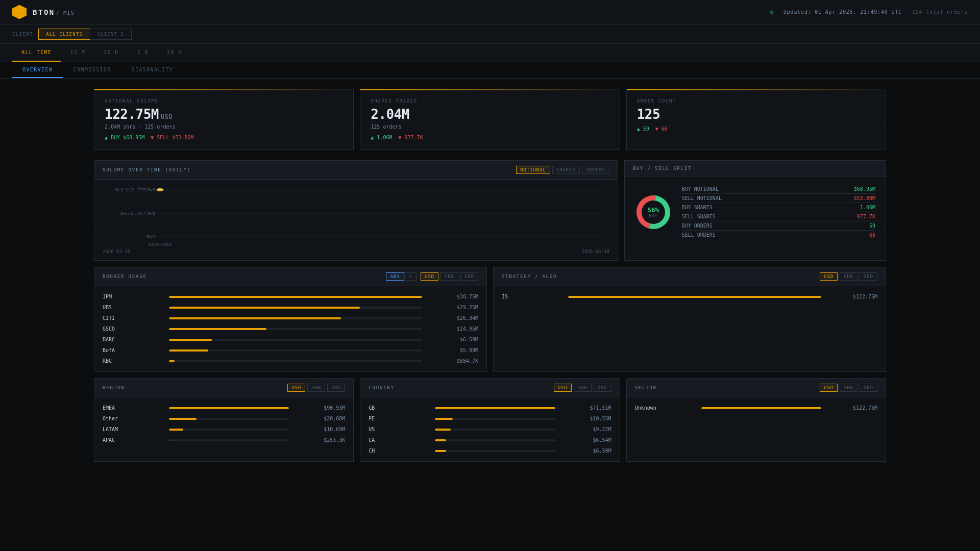This screenshot has width=980, height=551.
Task: Select USD in Sector panel
Action: click(x=828, y=388)
